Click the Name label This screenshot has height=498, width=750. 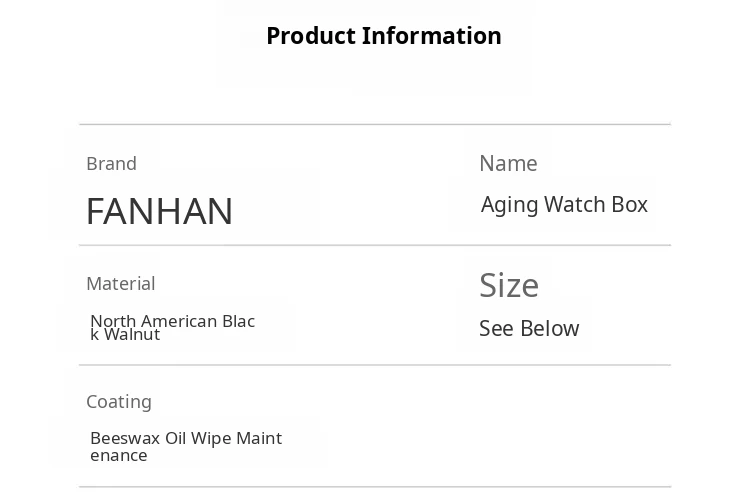coord(508,164)
